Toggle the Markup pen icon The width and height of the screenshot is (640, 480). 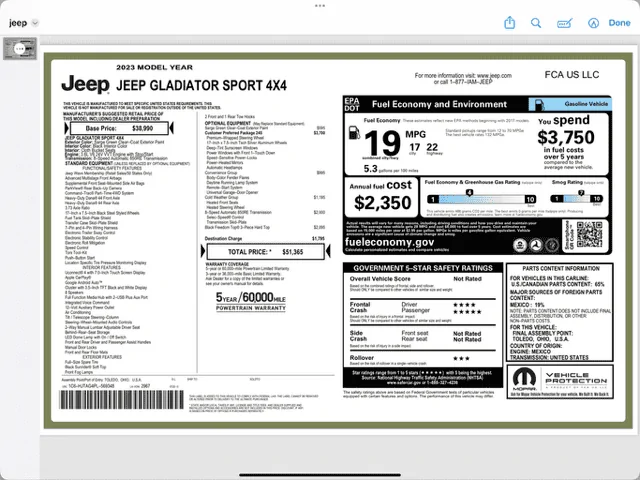[x=593, y=23]
